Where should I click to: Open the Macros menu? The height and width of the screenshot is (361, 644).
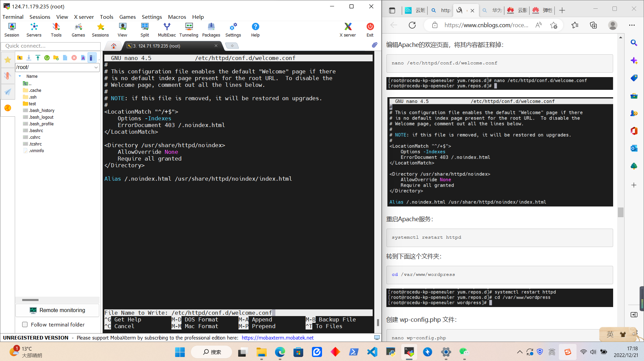(x=177, y=17)
